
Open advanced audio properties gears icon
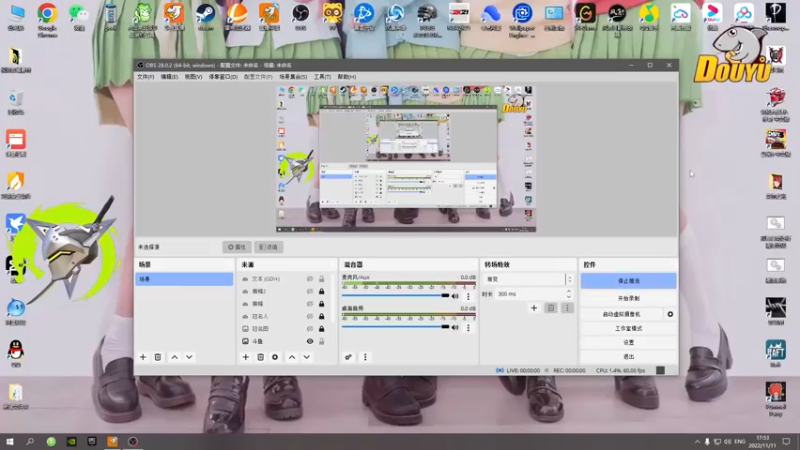348,357
